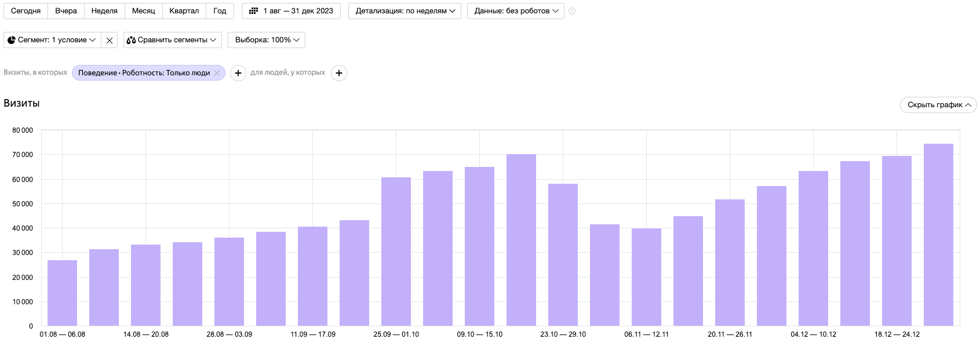
Task: Add people condition with second plus button
Action: 339,73
